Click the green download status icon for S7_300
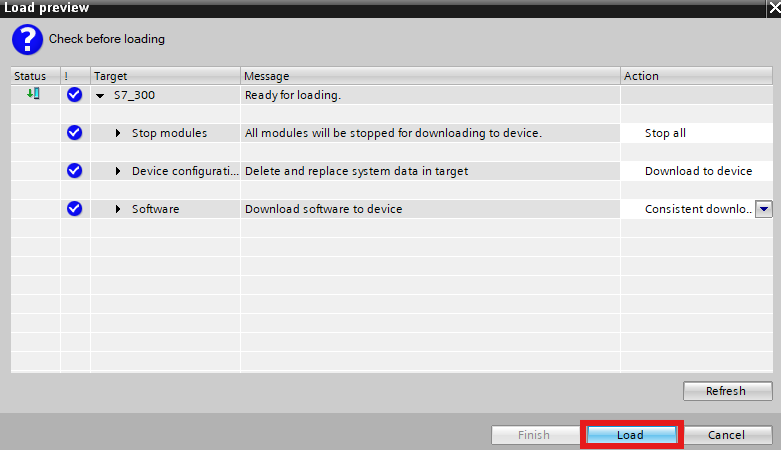 pos(34,94)
